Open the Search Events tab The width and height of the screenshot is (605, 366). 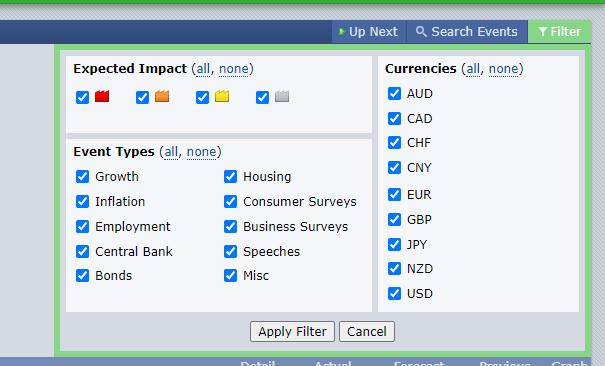[467, 32]
